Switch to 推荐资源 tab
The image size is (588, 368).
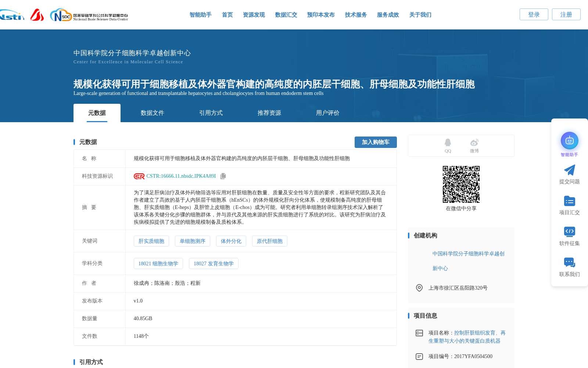tap(269, 113)
